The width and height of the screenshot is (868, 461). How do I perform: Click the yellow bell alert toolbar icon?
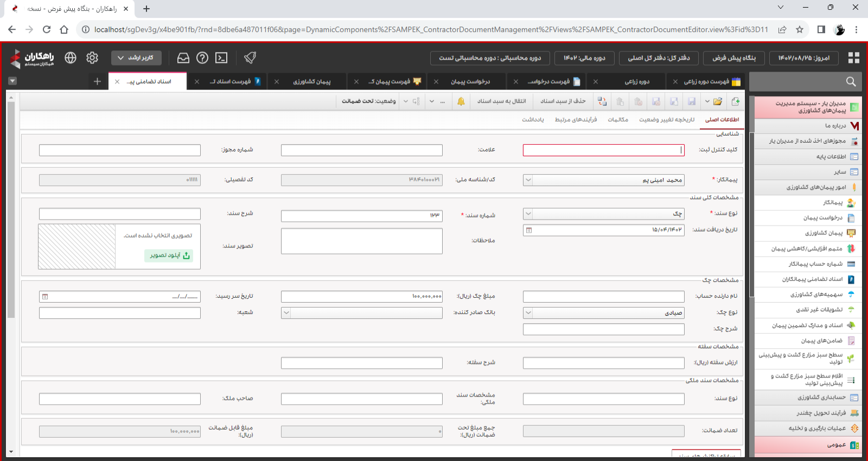(x=461, y=101)
